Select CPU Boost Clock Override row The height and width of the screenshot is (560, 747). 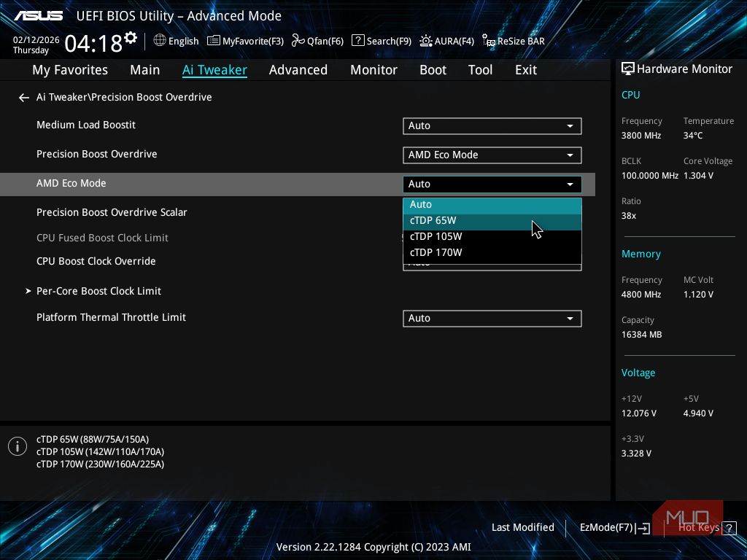pos(96,262)
